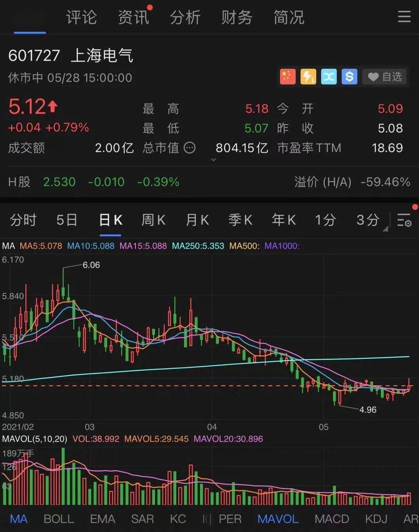Viewport: 419px width, 532px height.
Task: Tap the VOL:38.992 legend value
Action: click(96, 439)
